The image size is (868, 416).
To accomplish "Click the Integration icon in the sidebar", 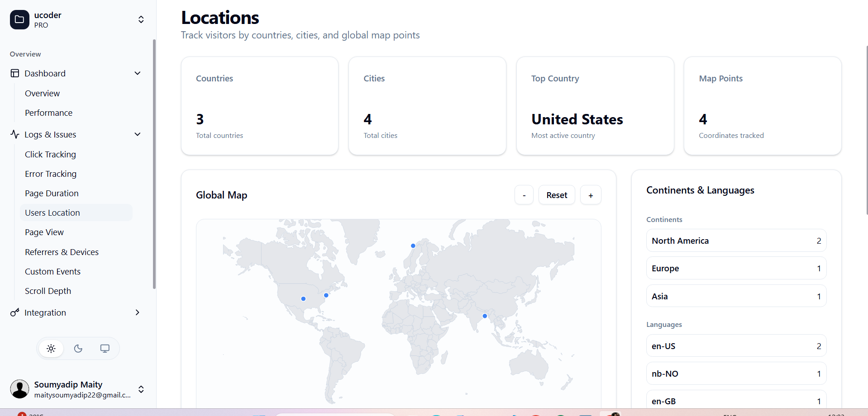I will pos(15,312).
